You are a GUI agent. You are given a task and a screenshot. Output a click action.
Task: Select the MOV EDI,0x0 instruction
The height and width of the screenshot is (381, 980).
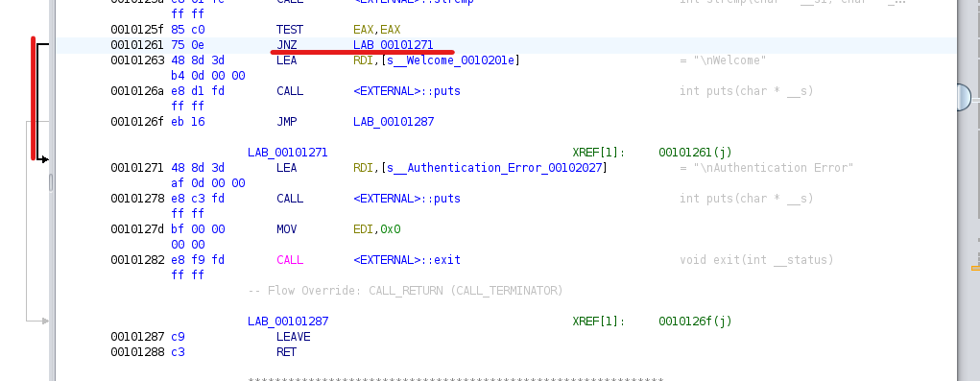point(338,229)
